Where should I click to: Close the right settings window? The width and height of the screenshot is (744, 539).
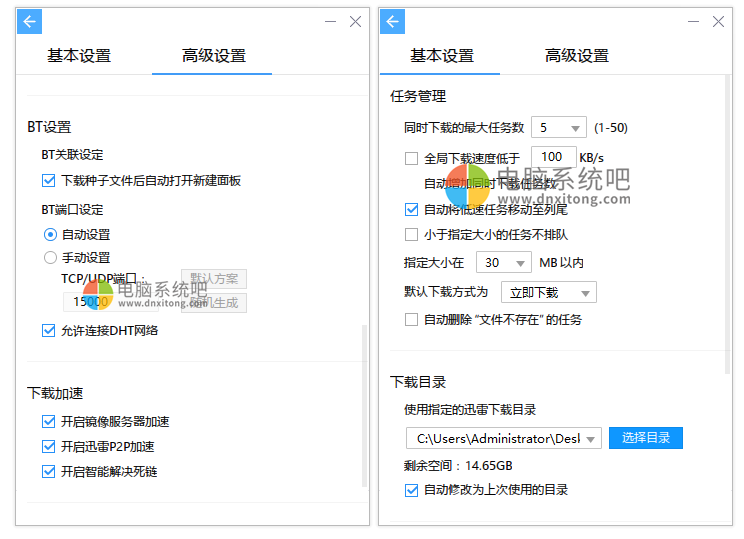click(718, 22)
